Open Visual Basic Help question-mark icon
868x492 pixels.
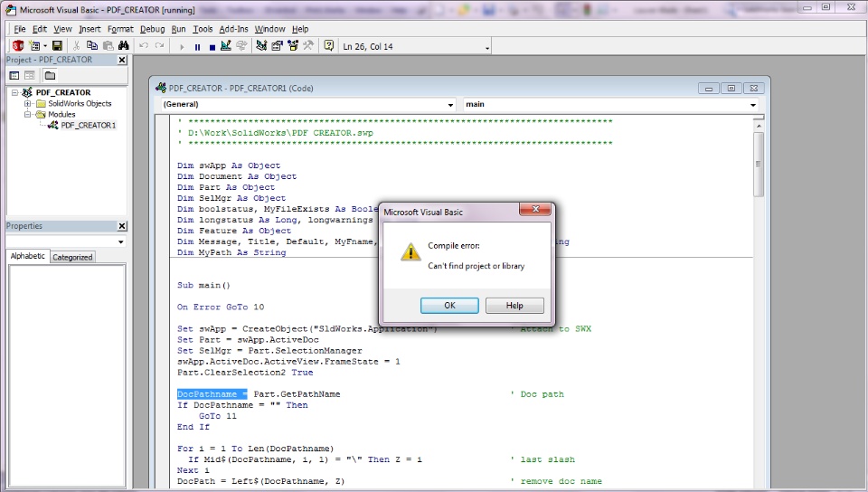(x=329, y=46)
